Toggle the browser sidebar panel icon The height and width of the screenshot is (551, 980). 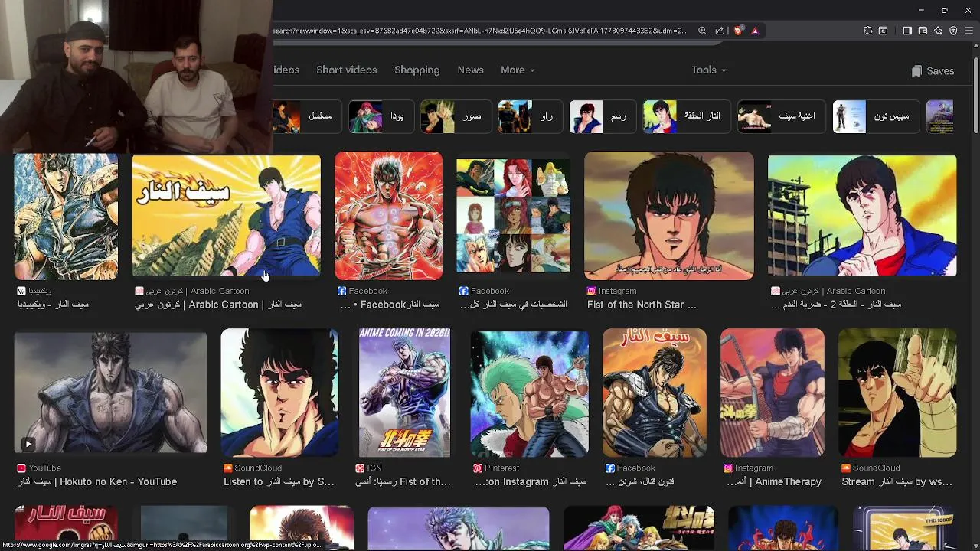(907, 31)
